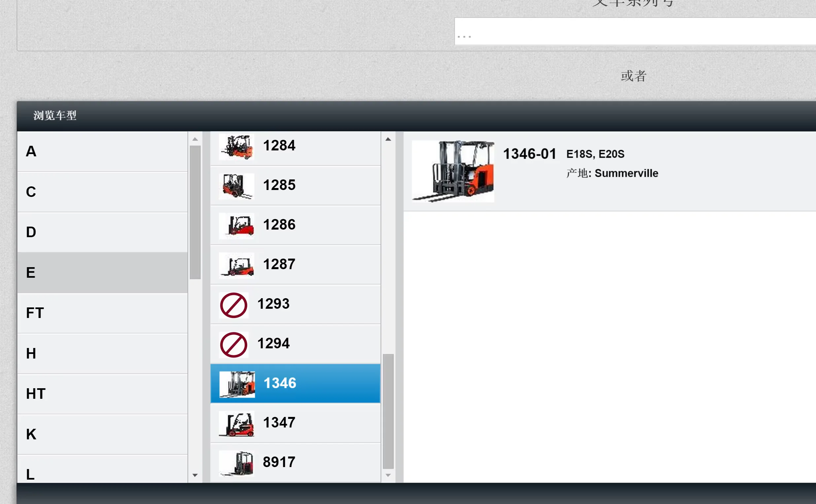Click the series list scroll-down arrow

click(388, 475)
